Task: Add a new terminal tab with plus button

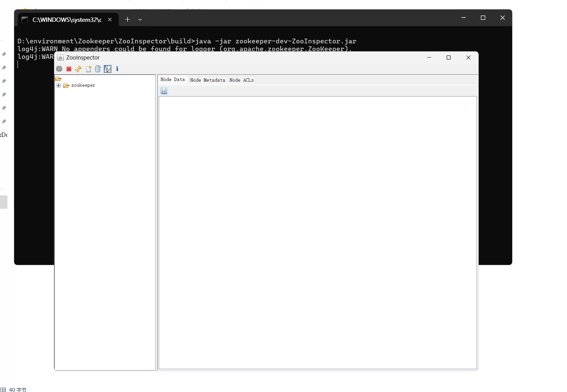Action: click(127, 19)
